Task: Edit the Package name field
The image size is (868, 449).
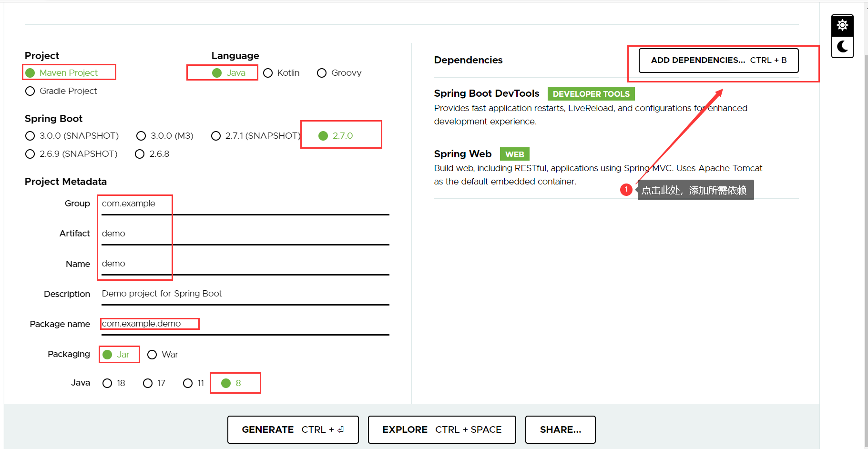Action: (245, 324)
